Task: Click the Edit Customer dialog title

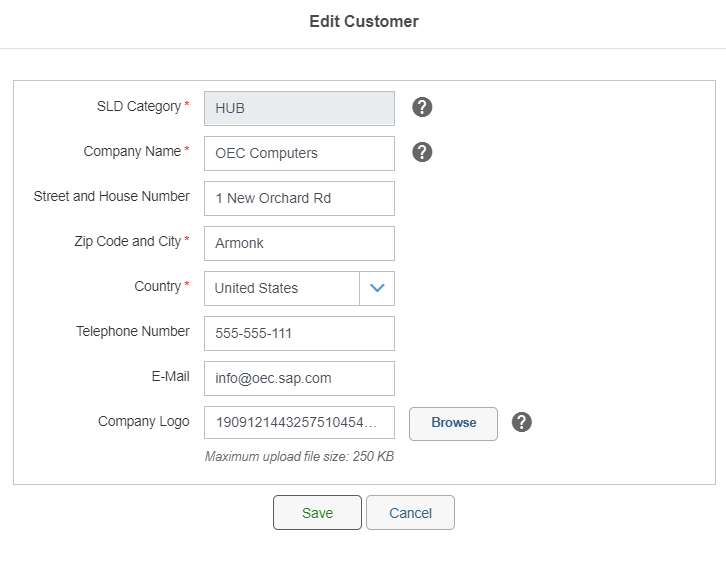Action: point(363,21)
